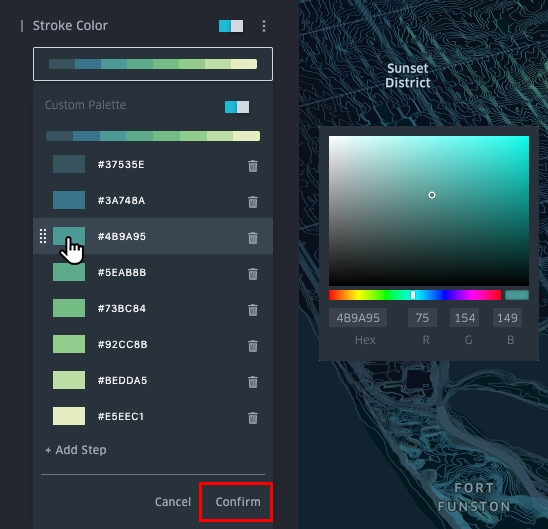The image size is (548, 529).
Task: Select the #E5EEC1 color swatch
Action: coord(69,416)
